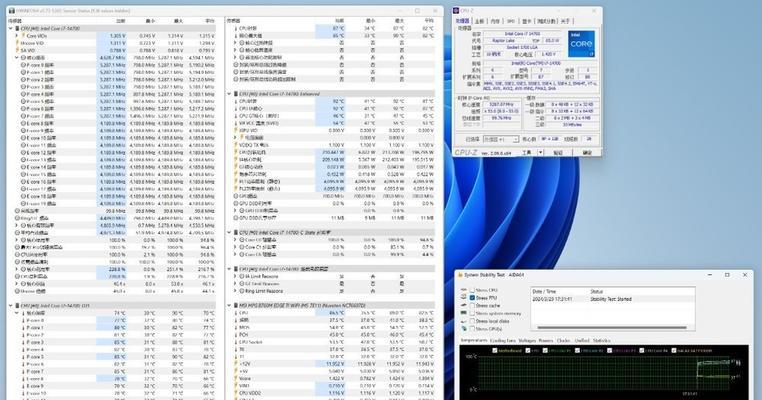Click the Status column header in AIDA64 log
Image resolution: width=762 pixels, height=400 pixels.
click(597, 291)
